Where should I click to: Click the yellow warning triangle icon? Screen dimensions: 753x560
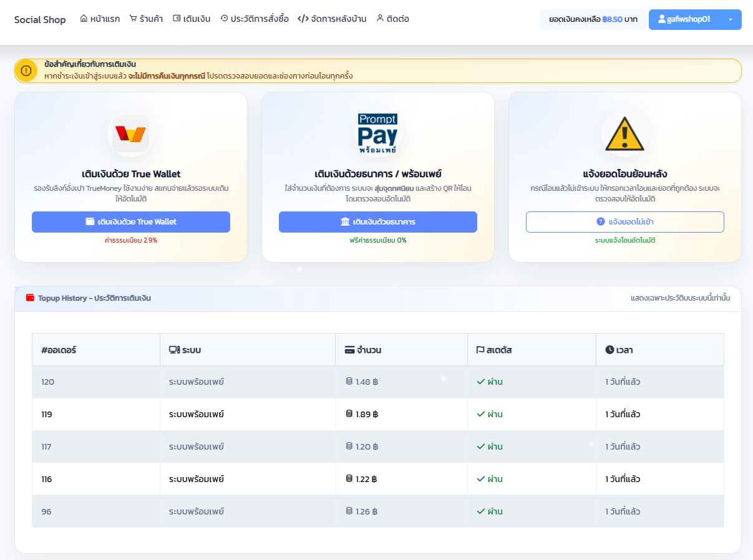[624, 133]
